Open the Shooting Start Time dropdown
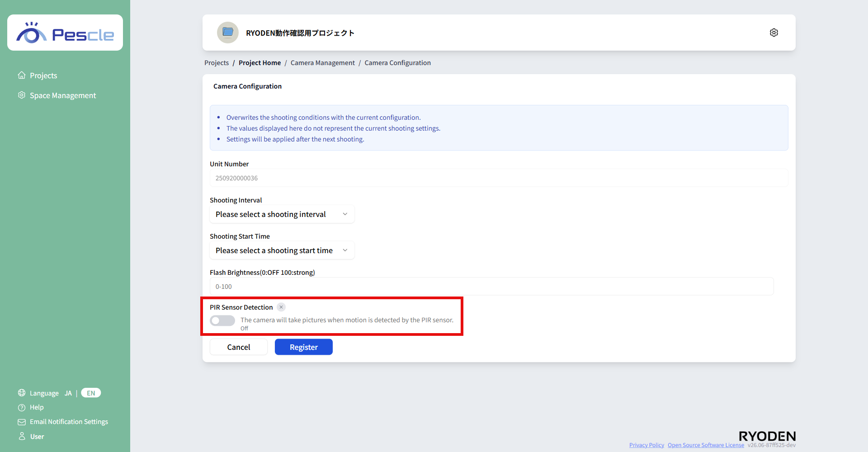The height and width of the screenshot is (452, 868). tap(282, 250)
